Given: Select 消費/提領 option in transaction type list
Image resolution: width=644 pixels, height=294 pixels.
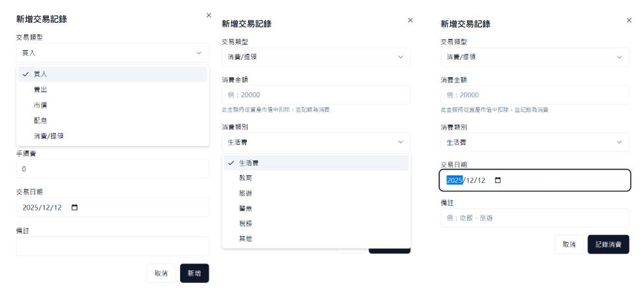Looking at the screenshot, I should (112, 136).
